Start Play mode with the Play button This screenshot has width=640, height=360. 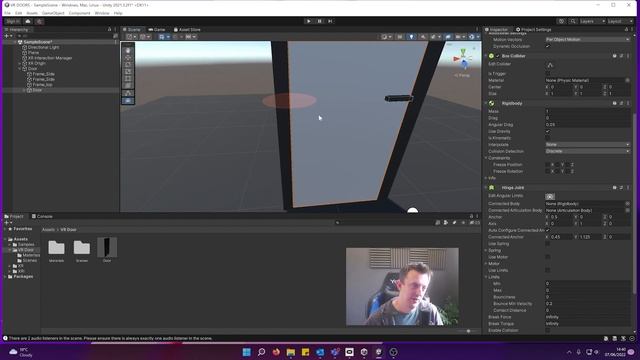pos(309,21)
